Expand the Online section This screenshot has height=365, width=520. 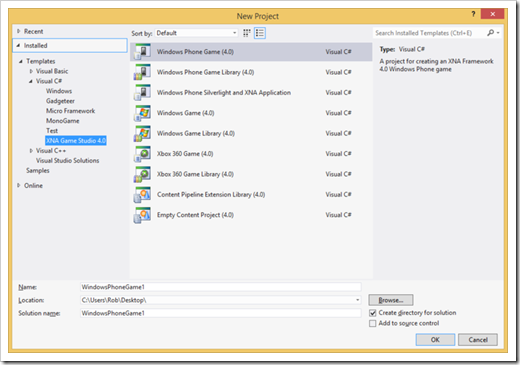coord(19,185)
